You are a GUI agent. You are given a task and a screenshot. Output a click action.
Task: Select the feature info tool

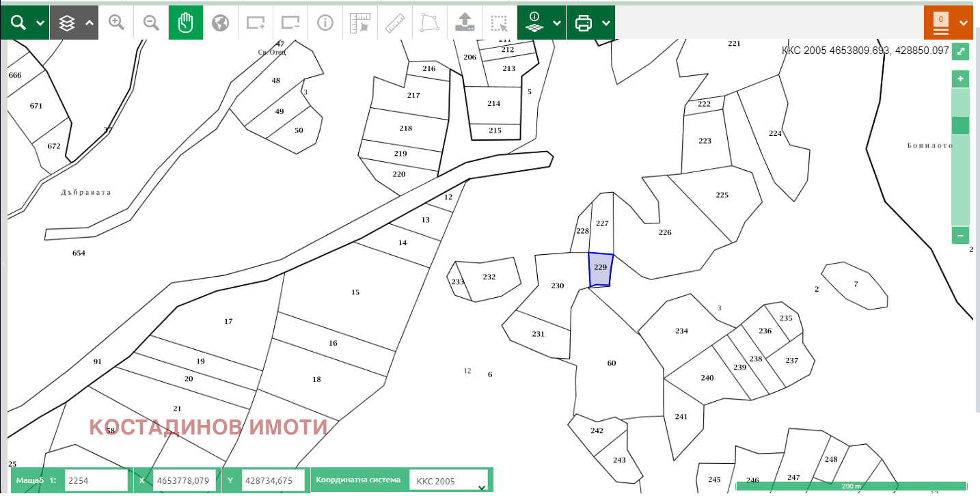(325, 23)
